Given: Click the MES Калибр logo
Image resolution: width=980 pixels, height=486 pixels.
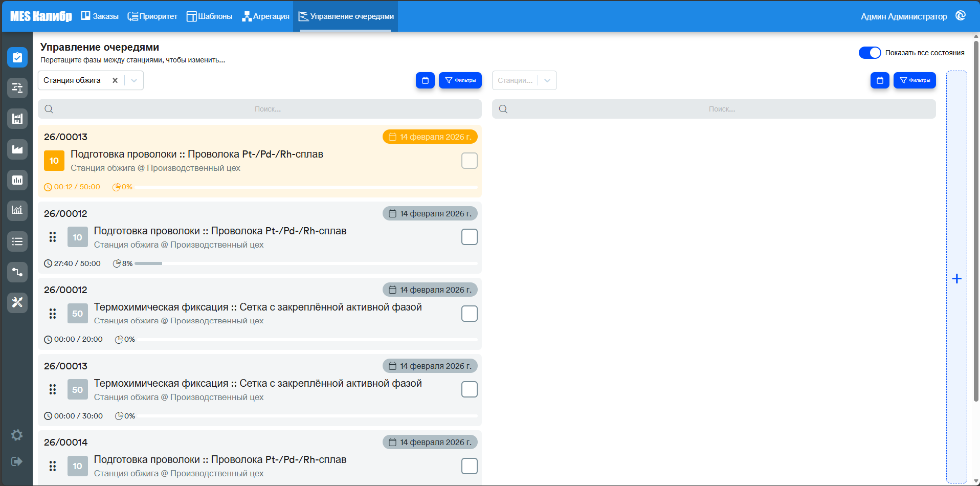Looking at the screenshot, I should pyautogui.click(x=41, y=16).
